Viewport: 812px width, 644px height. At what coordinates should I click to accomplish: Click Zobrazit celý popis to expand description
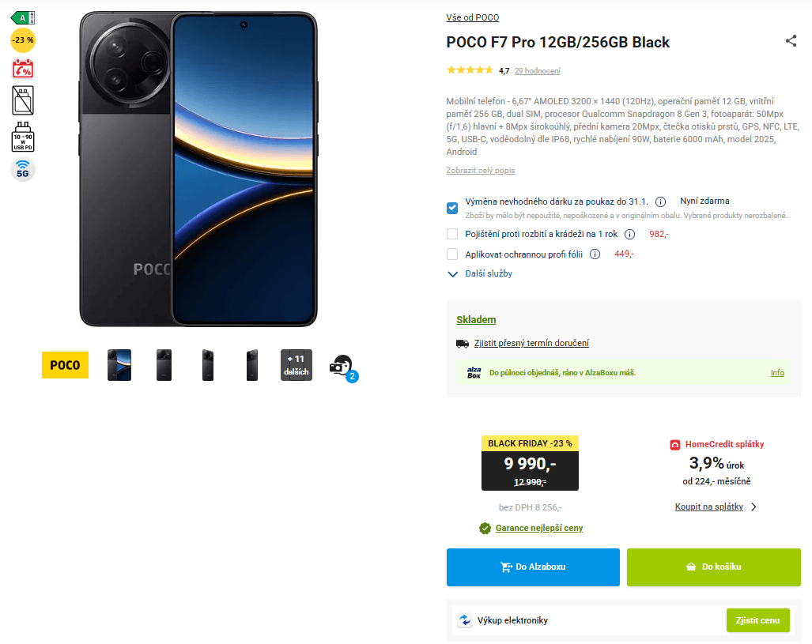click(480, 170)
